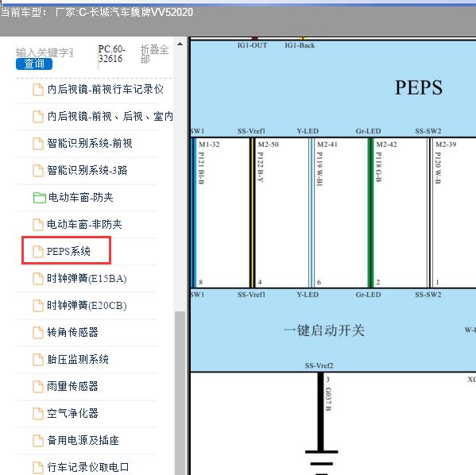
Task: Click the 折叠全部 collapse-all link
Action: (x=154, y=54)
